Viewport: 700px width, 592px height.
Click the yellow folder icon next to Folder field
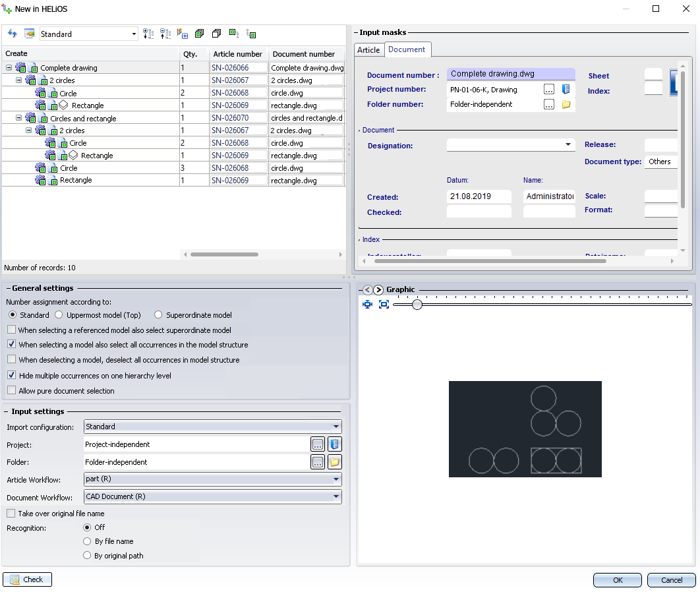[335, 462]
